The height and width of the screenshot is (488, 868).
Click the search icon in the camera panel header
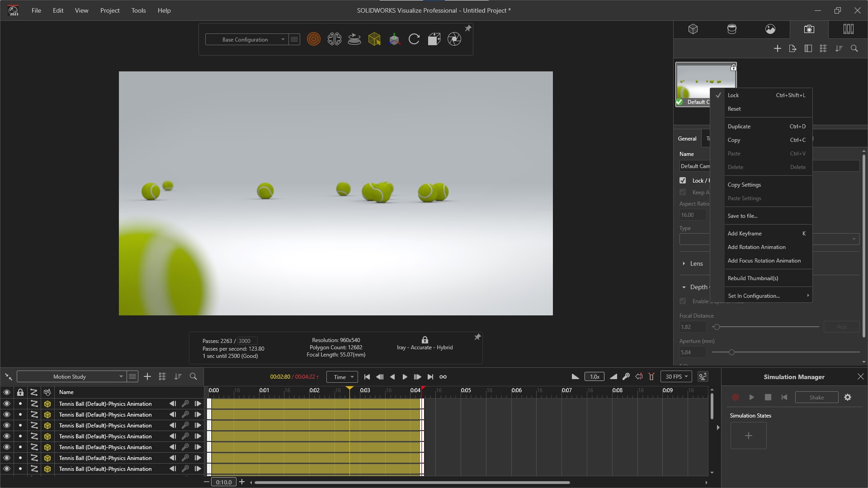click(x=854, y=48)
